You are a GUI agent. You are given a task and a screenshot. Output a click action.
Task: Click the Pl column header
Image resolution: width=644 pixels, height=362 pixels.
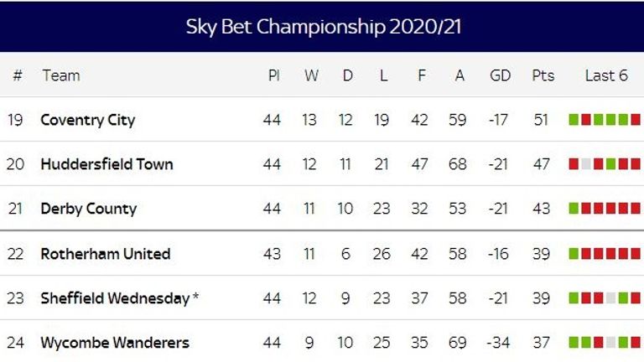(x=273, y=75)
